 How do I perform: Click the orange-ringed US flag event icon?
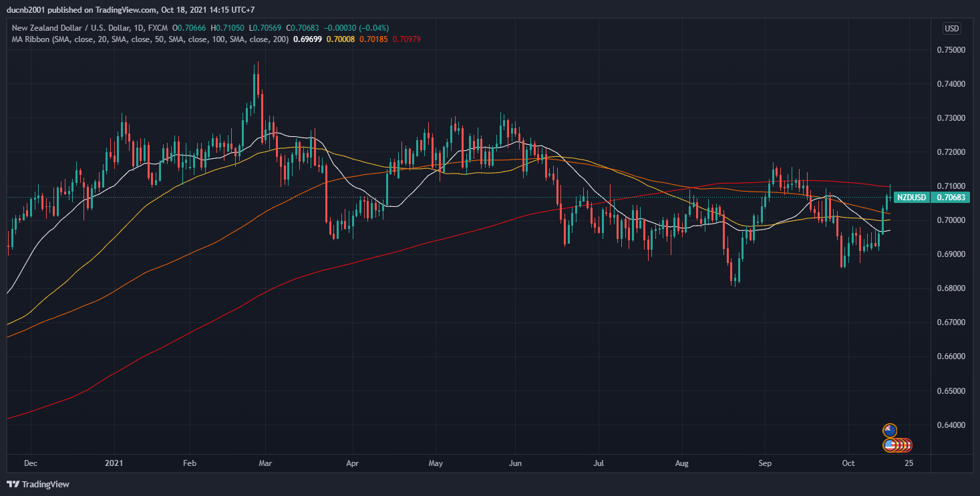click(x=890, y=445)
